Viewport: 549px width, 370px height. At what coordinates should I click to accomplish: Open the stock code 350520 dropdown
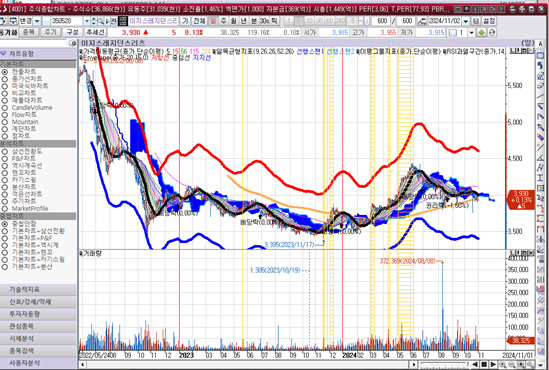pos(86,21)
